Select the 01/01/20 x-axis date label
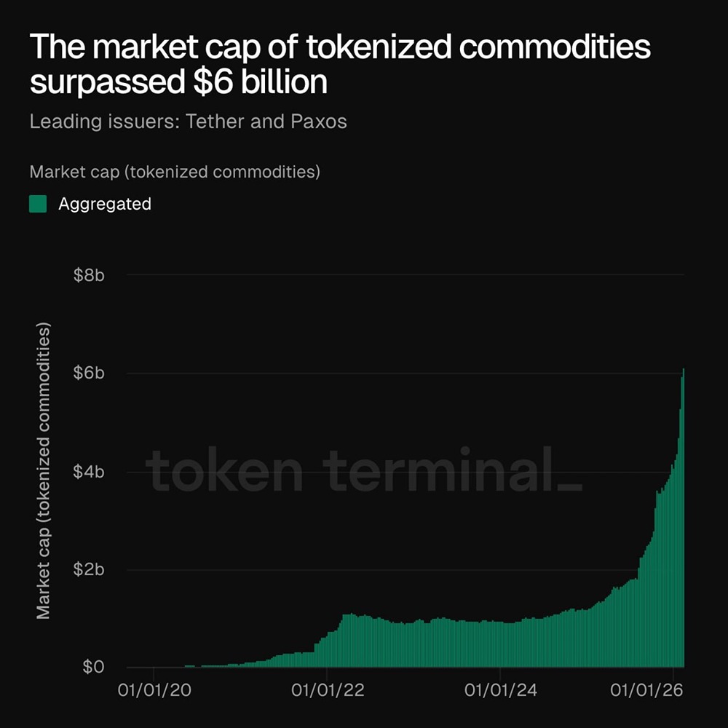The height and width of the screenshot is (728, 728). (154, 689)
